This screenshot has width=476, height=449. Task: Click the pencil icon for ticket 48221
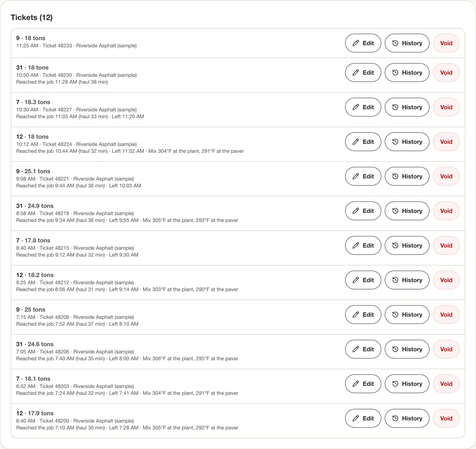pyautogui.click(x=356, y=176)
